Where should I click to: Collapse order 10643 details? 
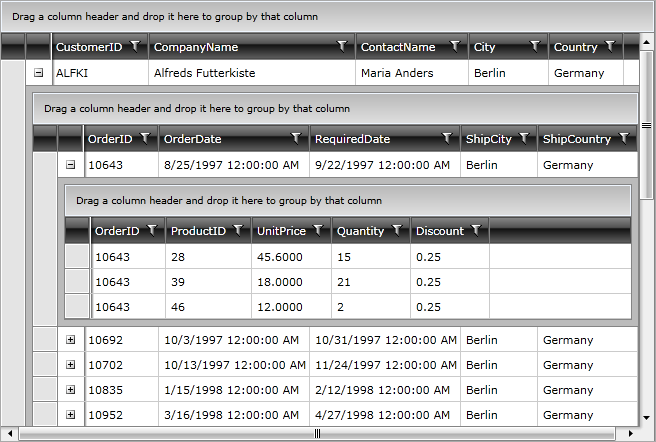(x=70, y=165)
